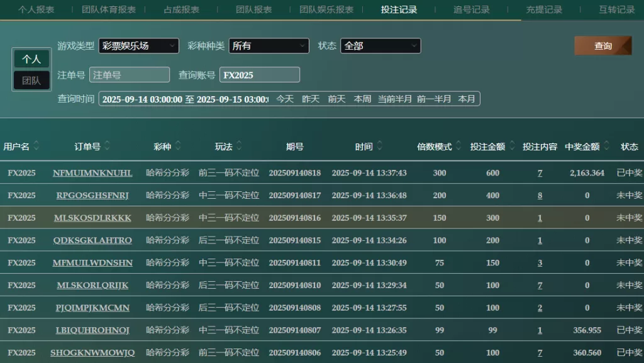Switch to 团队 view toggle
Screen dimensions: 644x363
pos(31,81)
